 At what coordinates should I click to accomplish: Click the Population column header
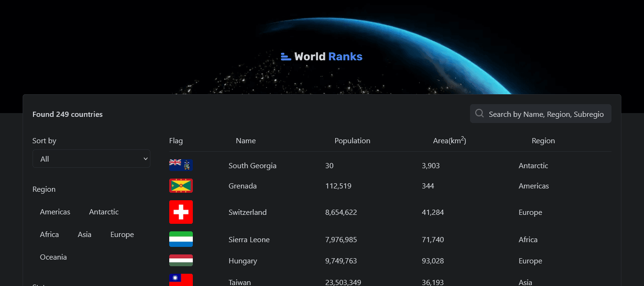352,140
